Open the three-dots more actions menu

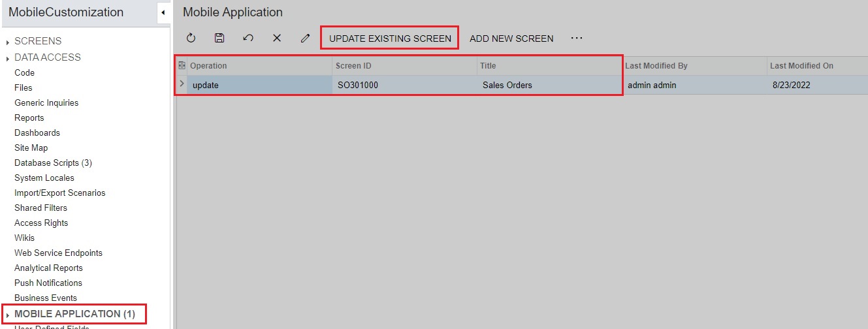pyautogui.click(x=576, y=39)
